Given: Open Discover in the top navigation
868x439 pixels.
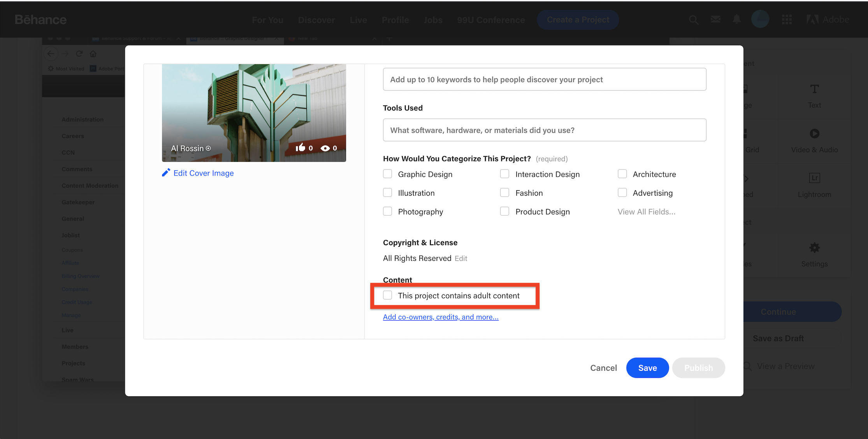Looking at the screenshot, I should (316, 20).
